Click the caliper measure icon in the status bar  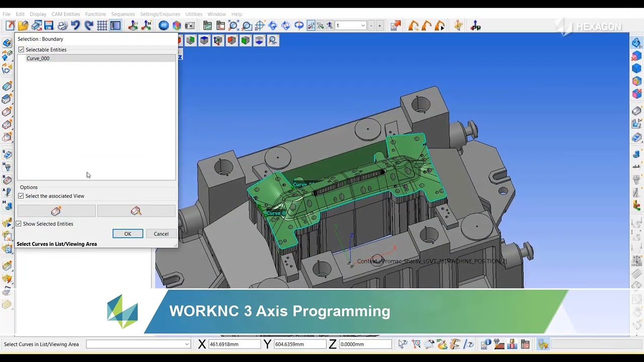455,344
